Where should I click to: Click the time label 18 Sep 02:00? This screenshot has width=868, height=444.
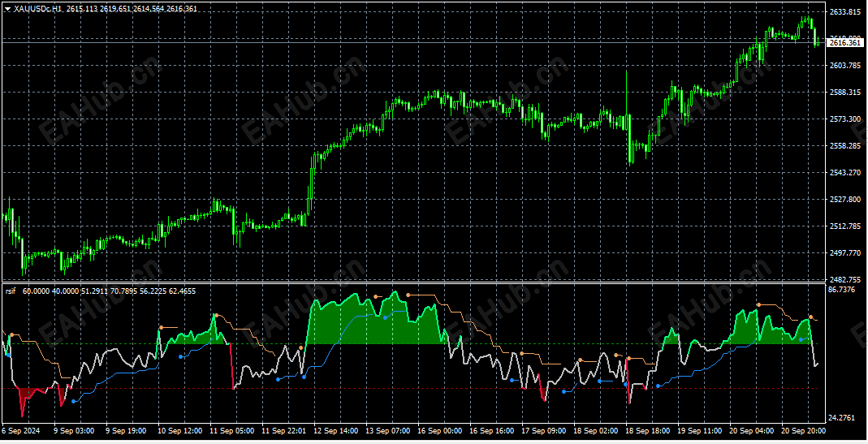596,431
